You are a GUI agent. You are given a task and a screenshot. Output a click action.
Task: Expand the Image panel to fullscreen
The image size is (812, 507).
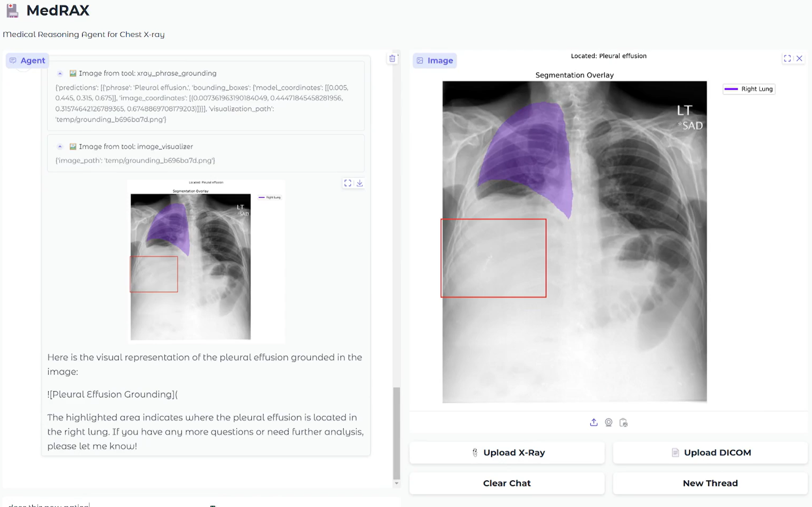tap(787, 59)
